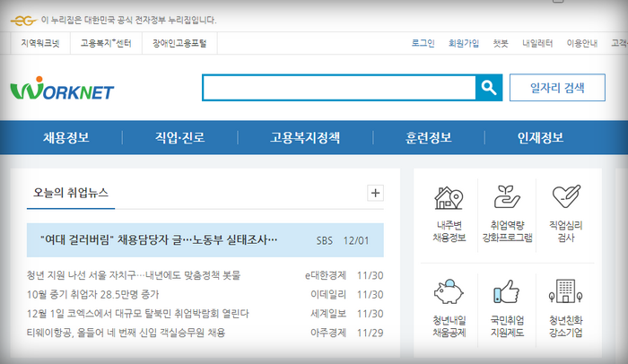The image size is (628, 364).
Task: Open news 10월 중기 취업자 28.5만명 증가
Action: pos(93,295)
